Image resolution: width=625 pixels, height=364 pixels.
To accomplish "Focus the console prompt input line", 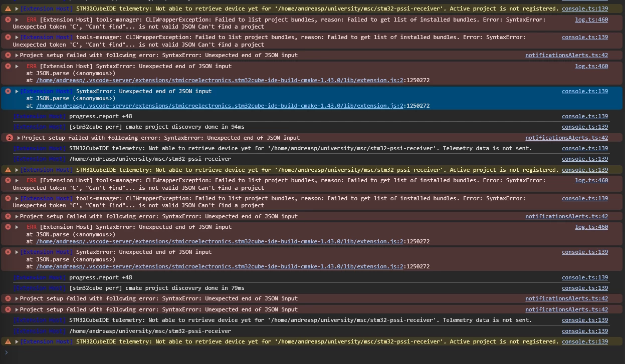I will pyautogui.click(x=316, y=352).
